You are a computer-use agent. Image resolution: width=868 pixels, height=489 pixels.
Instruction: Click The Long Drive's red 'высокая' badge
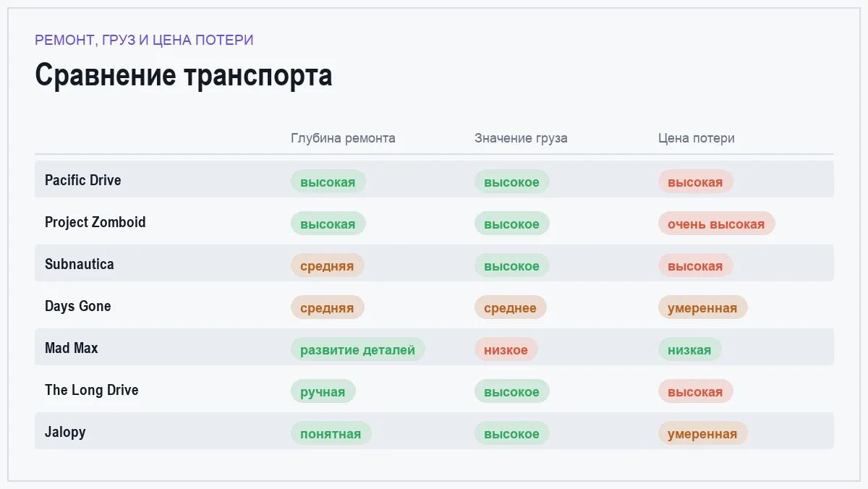click(696, 391)
